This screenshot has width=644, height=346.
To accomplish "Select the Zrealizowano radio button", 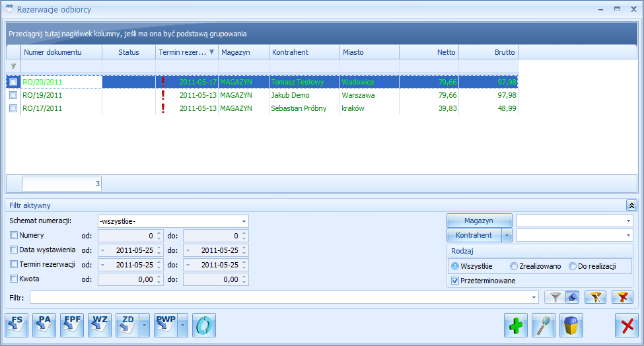I will click(514, 266).
